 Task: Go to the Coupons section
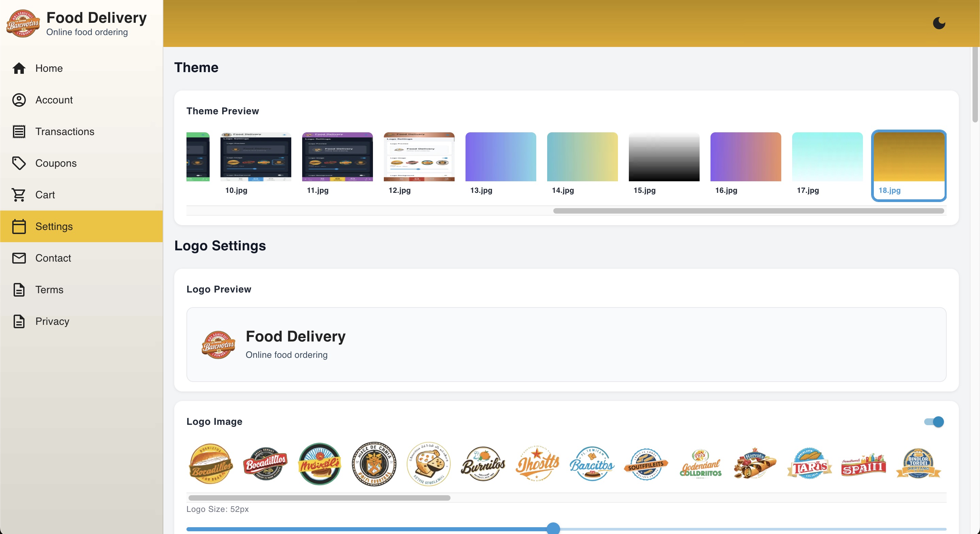pos(81,163)
